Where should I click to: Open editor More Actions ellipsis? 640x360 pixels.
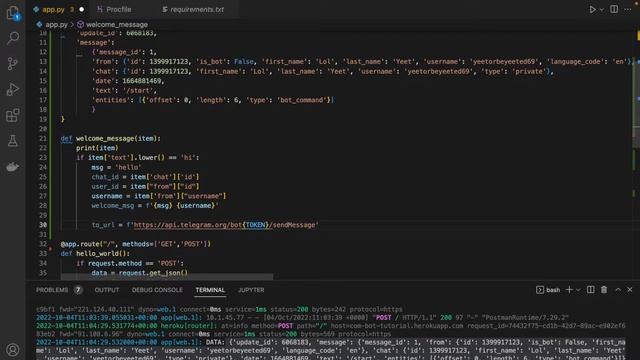[x=628, y=9]
